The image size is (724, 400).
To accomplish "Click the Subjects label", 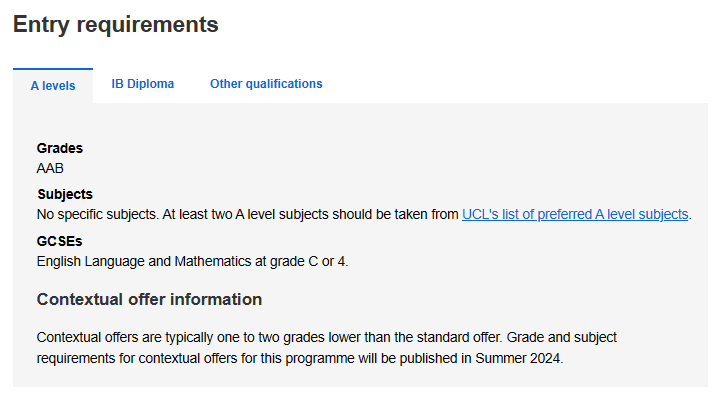I will [65, 194].
